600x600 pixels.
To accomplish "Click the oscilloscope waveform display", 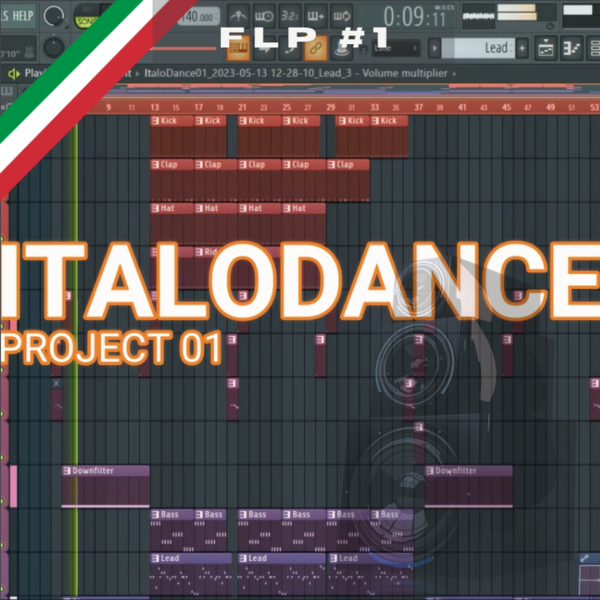I will click(478, 16).
